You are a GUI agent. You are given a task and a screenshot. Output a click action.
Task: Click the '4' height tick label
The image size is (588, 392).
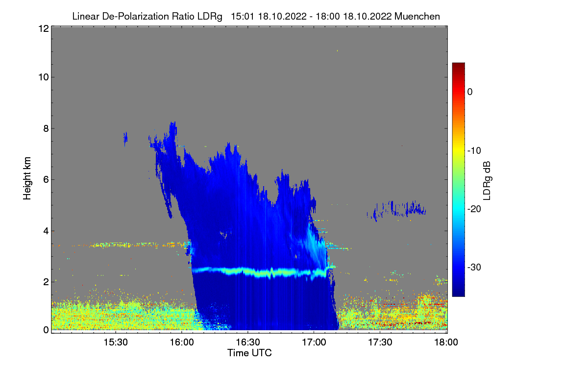46,231
